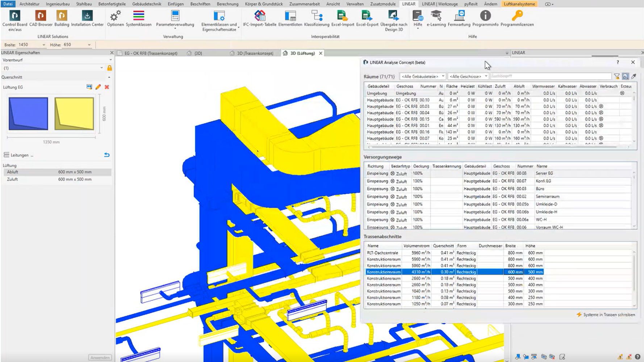
Task: Delete Lüftung EG with the red X
Action: (107, 87)
